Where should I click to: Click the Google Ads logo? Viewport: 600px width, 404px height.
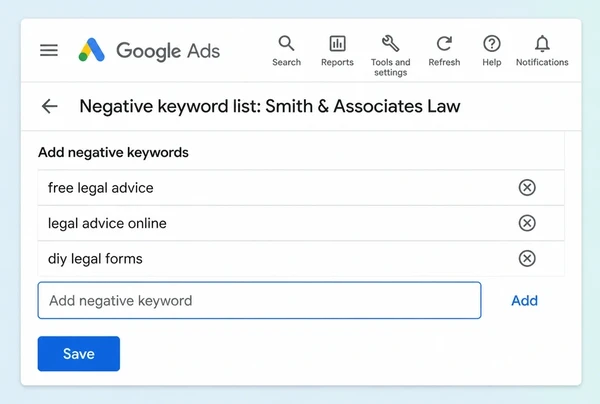pyautogui.click(x=149, y=50)
